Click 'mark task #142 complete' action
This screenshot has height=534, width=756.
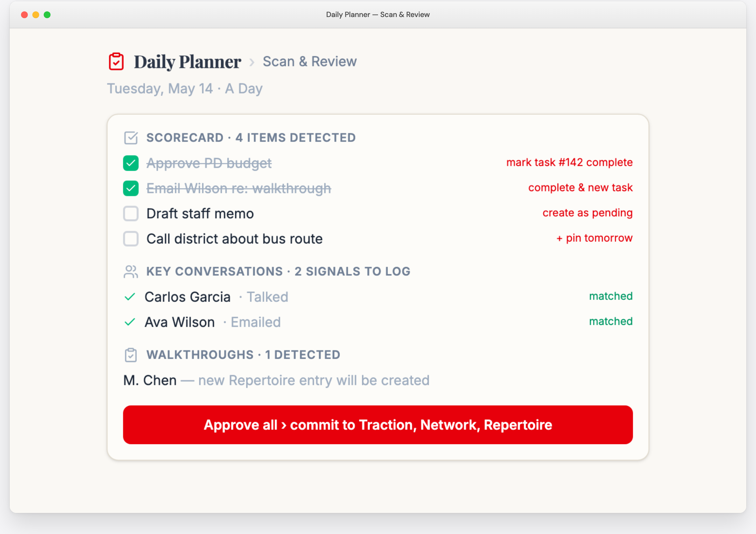[569, 162]
